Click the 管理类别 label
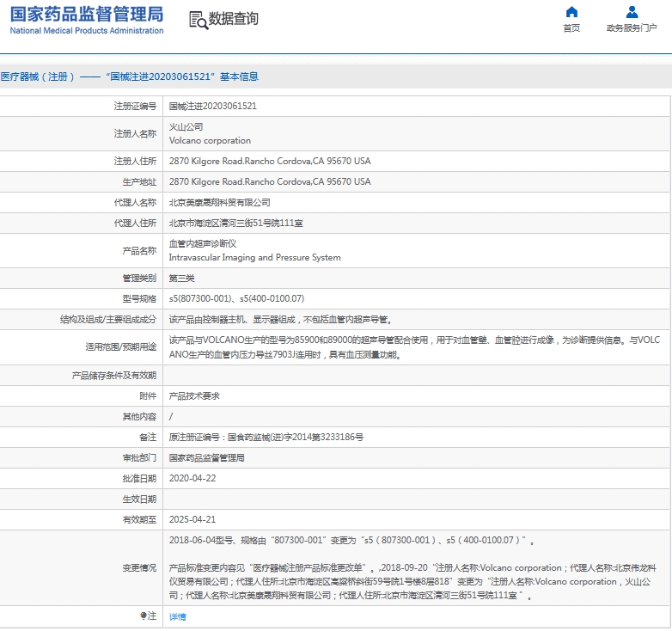The width and height of the screenshot is (672, 631). click(139, 279)
